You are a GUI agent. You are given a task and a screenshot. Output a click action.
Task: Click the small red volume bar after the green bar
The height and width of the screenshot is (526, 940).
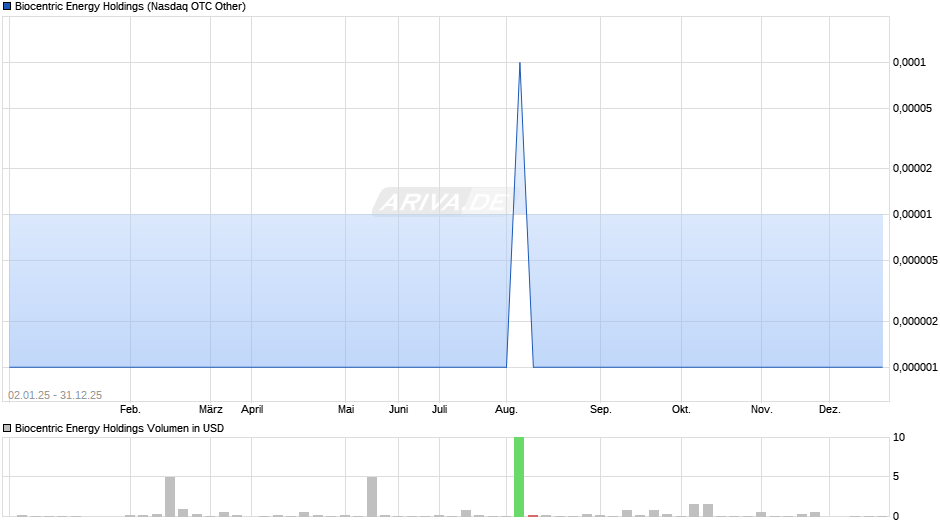[533, 515]
